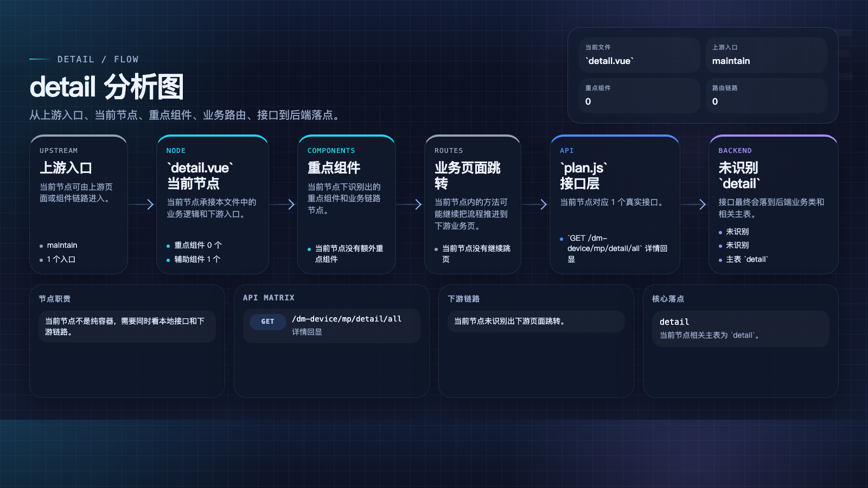The width and height of the screenshot is (868, 488).
Task: Click the second '未识别' bullet in BACKEND
Action: click(x=737, y=245)
